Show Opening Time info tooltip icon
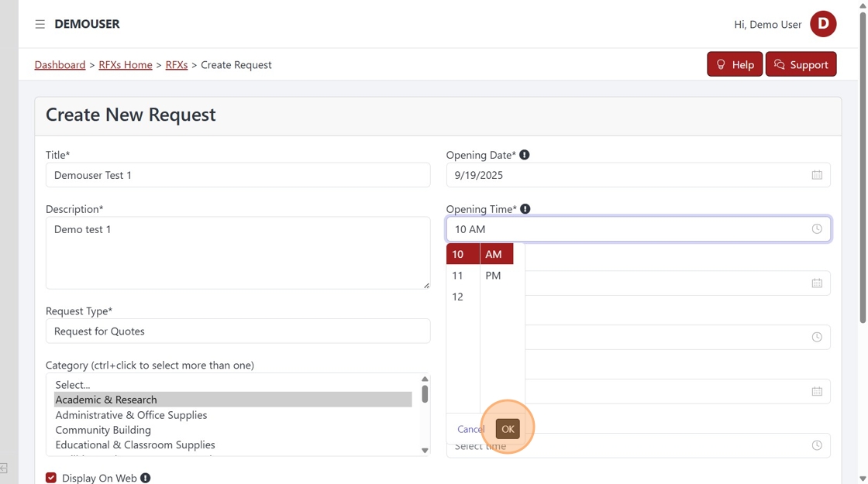The image size is (868, 484). tap(525, 209)
